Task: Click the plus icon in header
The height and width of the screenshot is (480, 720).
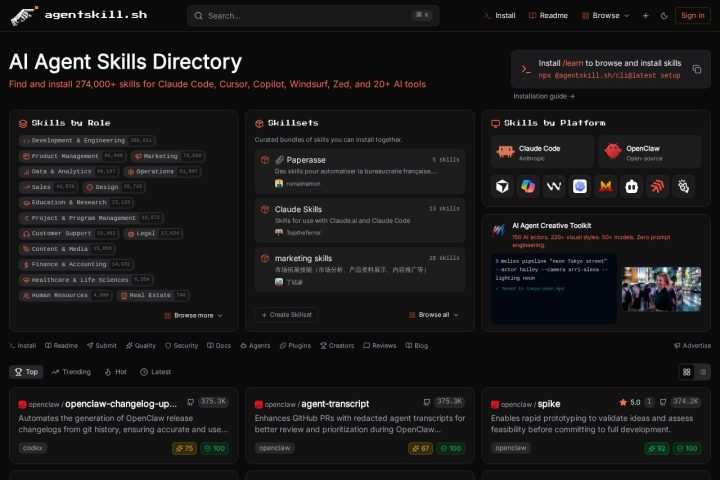Action: (645, 16)
